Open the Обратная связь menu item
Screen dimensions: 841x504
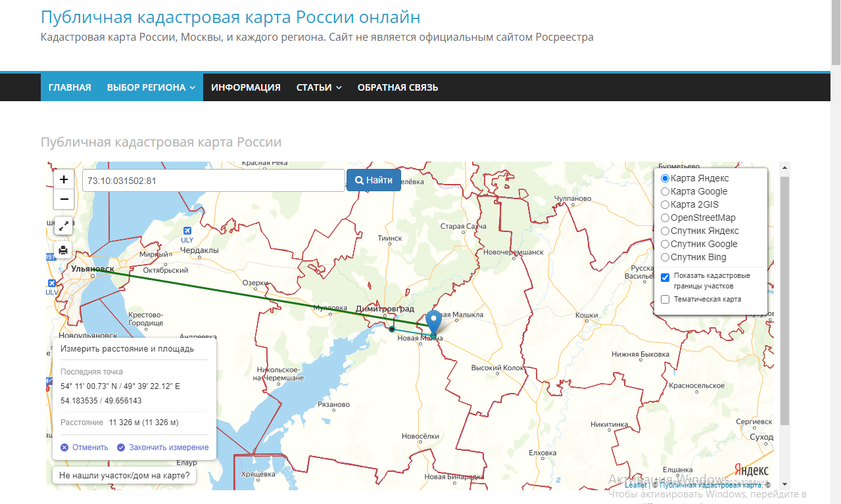pos(398,87)
